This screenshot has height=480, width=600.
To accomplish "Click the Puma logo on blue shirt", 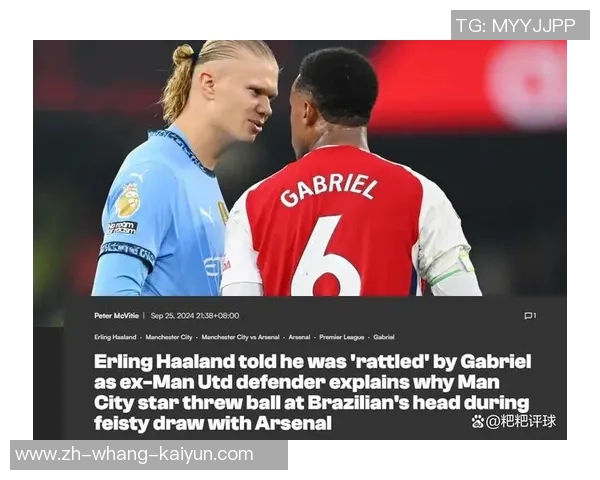I will [x=207, y=215].
